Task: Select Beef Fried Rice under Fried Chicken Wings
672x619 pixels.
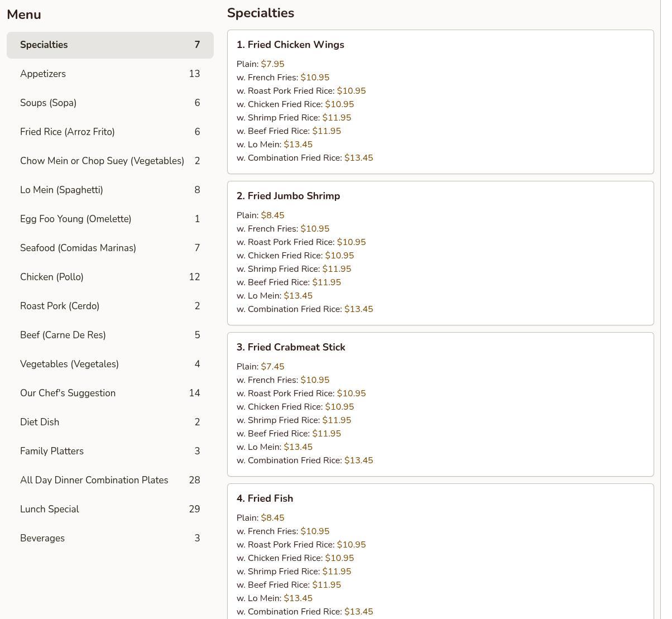Action: [289, 131]
